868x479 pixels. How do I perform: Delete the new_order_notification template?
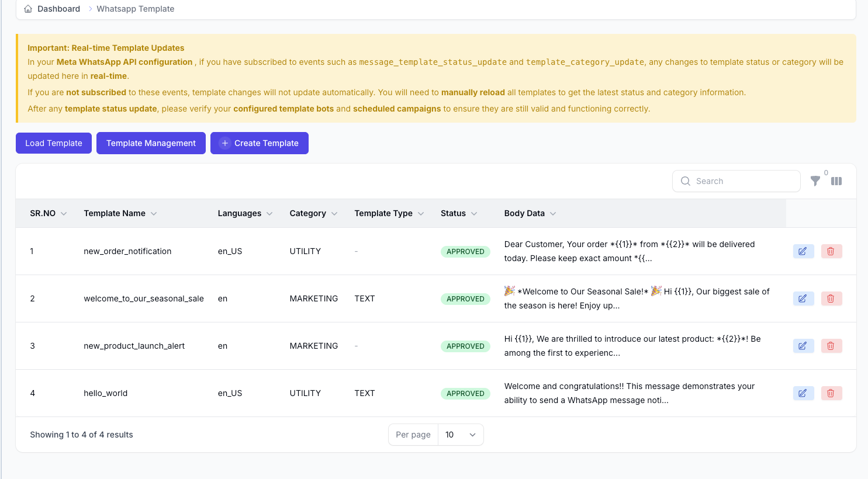[831, 251]
